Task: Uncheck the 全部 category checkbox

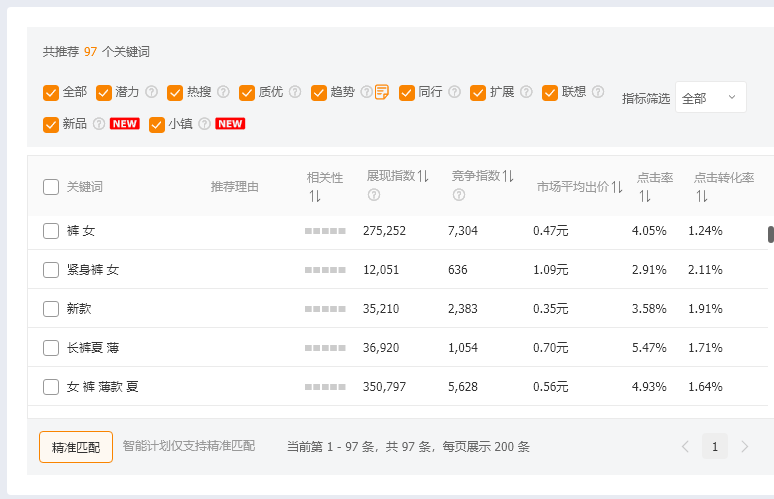Action: [51, 92]
